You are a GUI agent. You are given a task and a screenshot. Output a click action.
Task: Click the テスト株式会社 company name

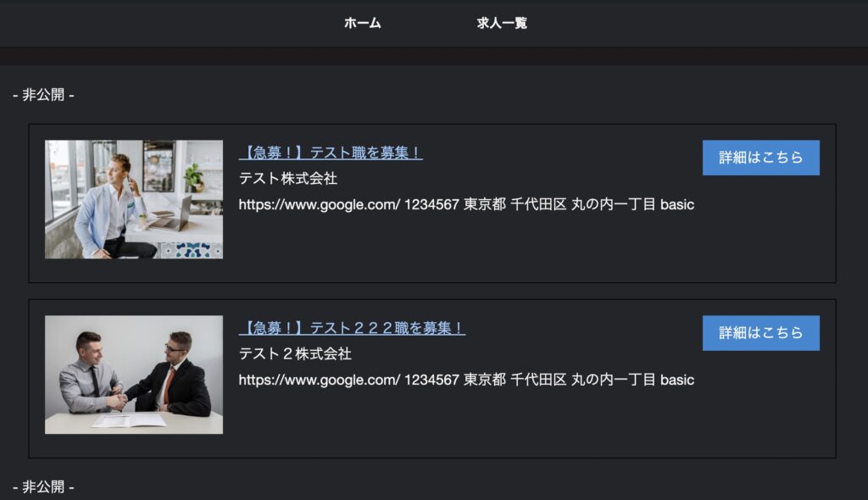[x=288, y=178]
